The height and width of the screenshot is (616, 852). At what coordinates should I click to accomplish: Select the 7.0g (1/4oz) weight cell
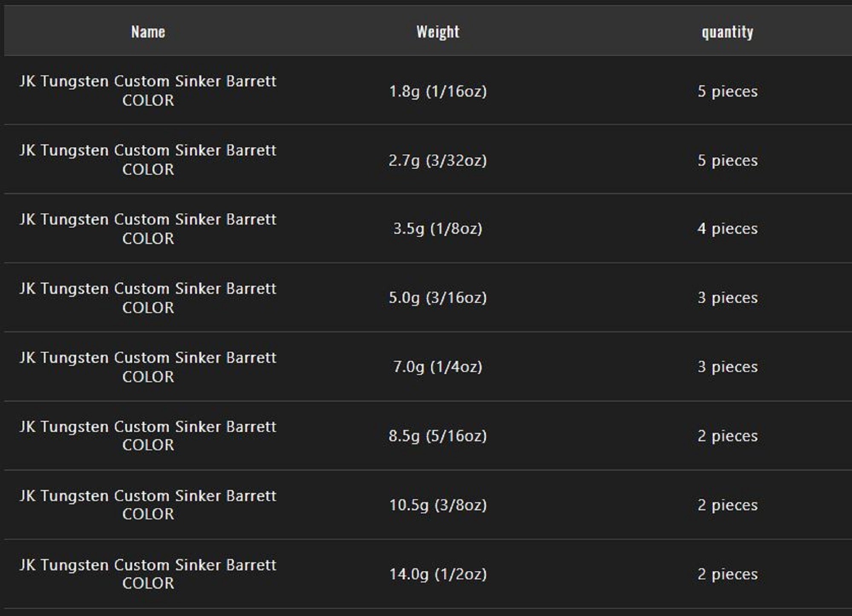click(438, 367)
